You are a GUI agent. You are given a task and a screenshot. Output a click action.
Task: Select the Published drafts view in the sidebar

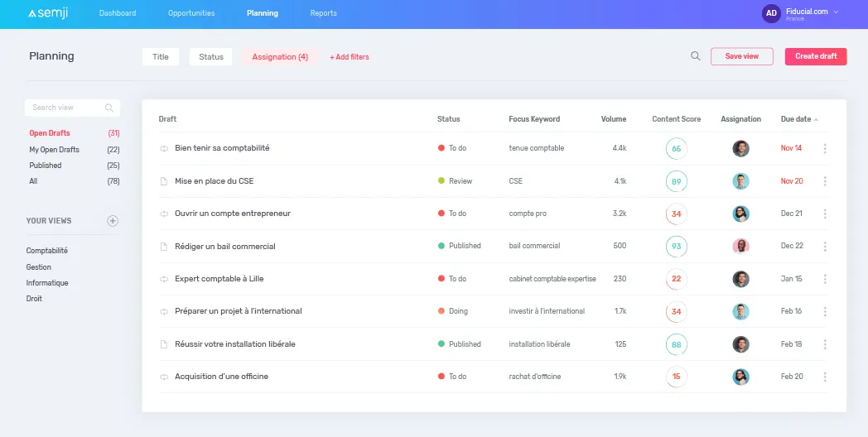click(x=46, y=166)
